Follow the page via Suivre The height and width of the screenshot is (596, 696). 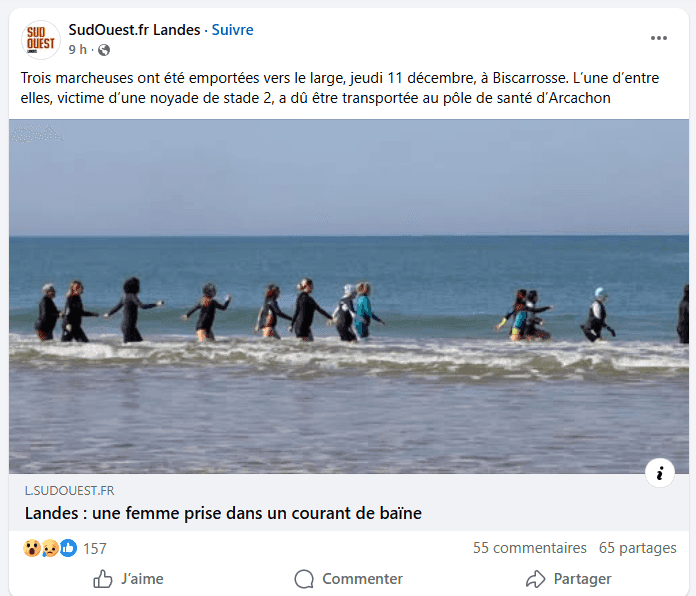232,30
